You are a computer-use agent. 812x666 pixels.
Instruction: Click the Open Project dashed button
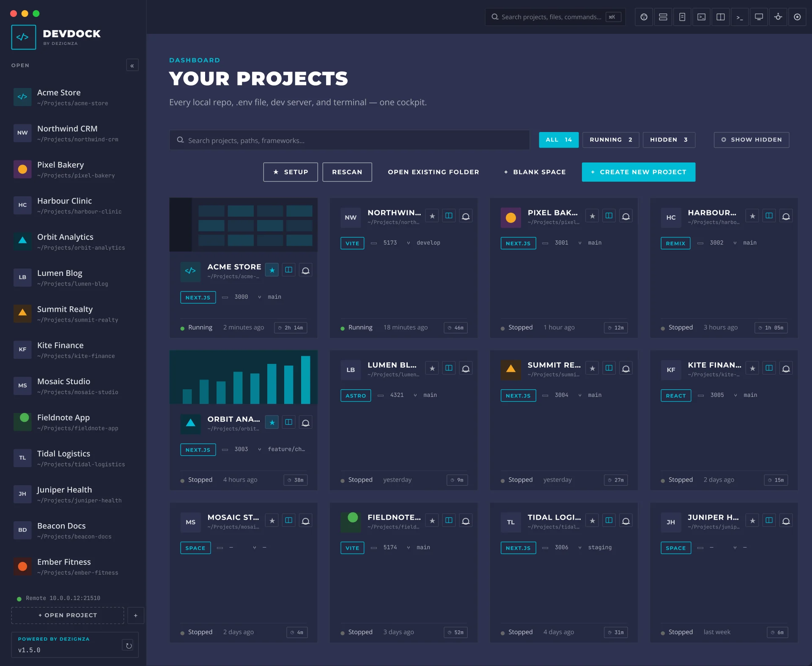68,615
